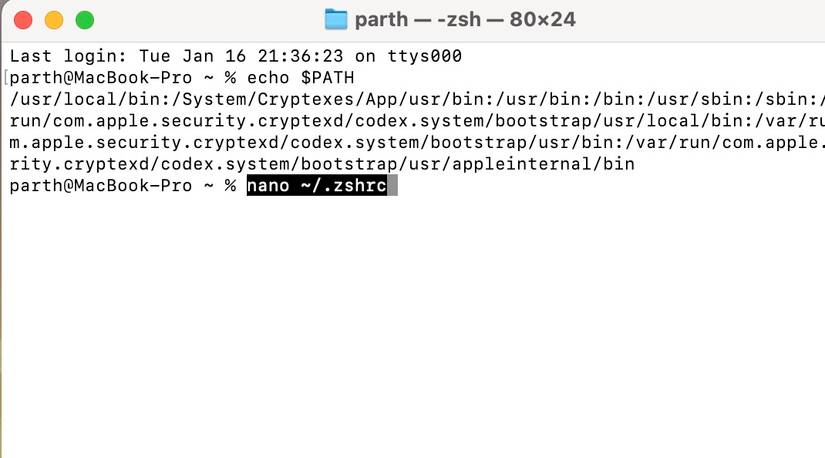This screenshot has width=825, height=458.
Task: Minimize the Terminal using the yellow button
Action: (54, 20)
